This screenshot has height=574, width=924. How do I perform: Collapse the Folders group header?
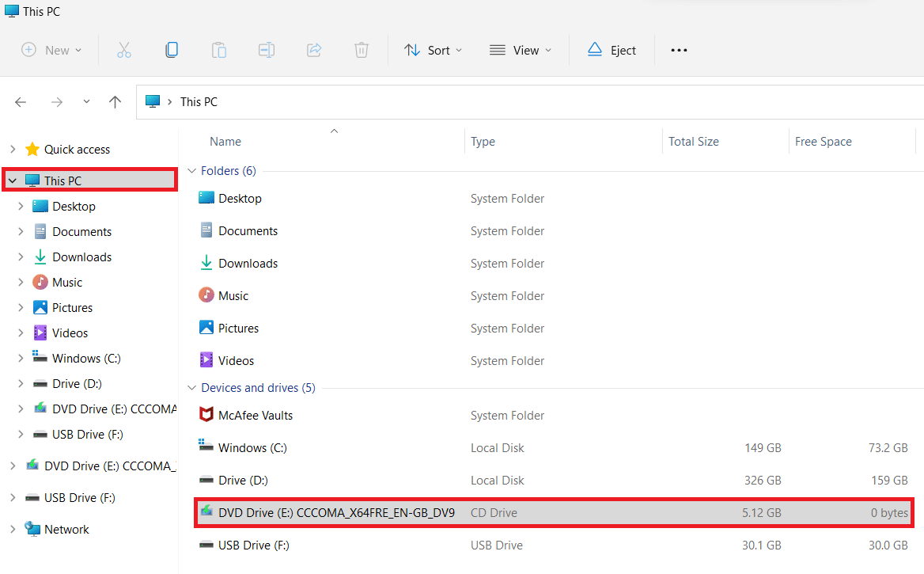click(191, 171)
